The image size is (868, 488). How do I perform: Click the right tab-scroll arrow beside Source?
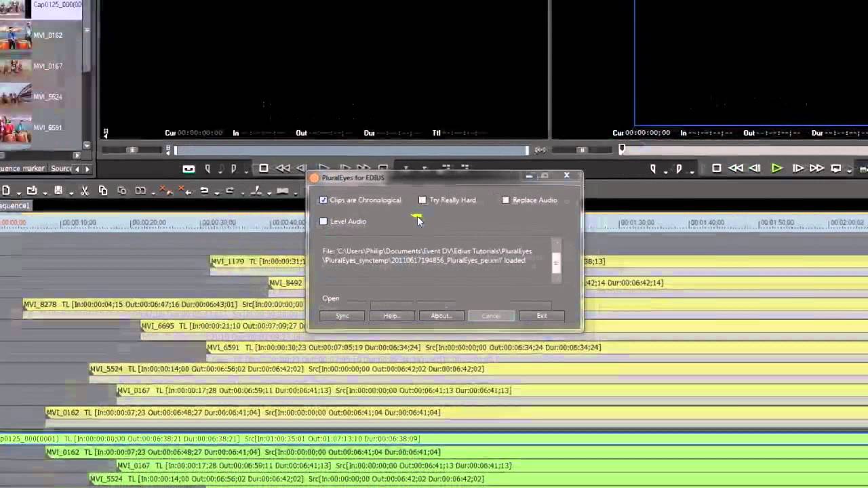tap(87, 169)
